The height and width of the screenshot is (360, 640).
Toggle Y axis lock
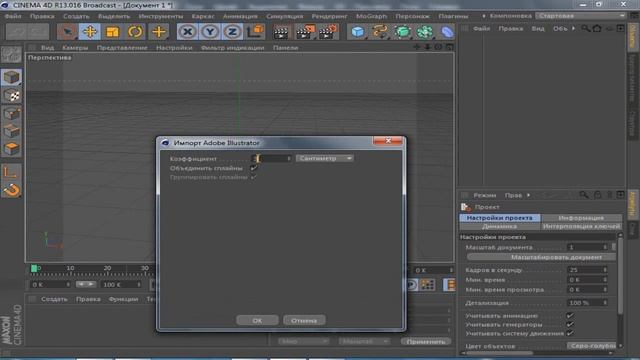[x=210, y=32]
